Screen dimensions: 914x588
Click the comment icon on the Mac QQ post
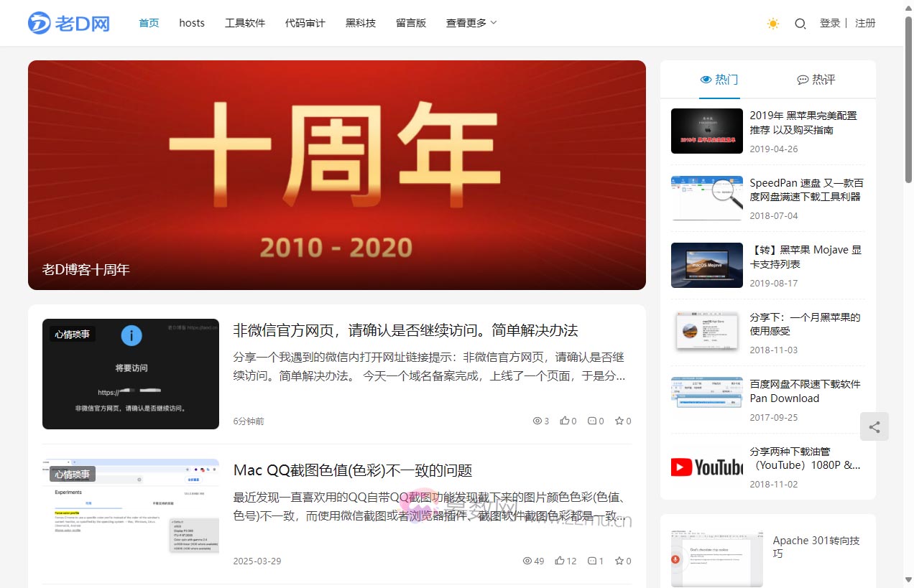(592, 561)
